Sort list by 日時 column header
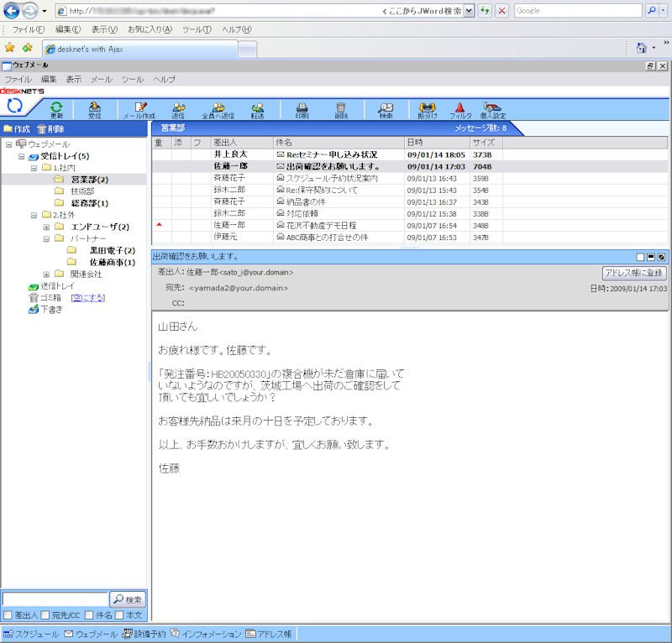 coord(436,143)
